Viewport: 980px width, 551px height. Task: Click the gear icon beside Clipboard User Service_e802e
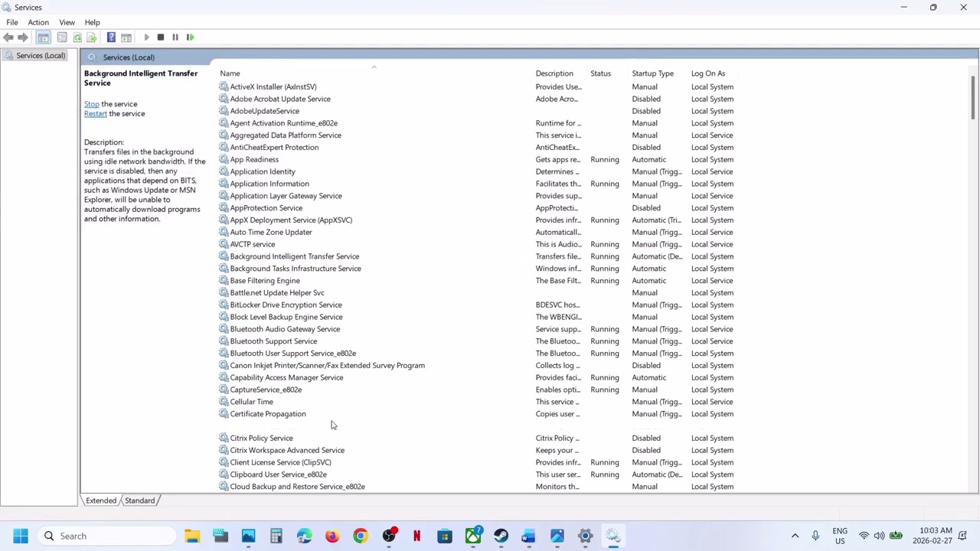coord(224,474)
